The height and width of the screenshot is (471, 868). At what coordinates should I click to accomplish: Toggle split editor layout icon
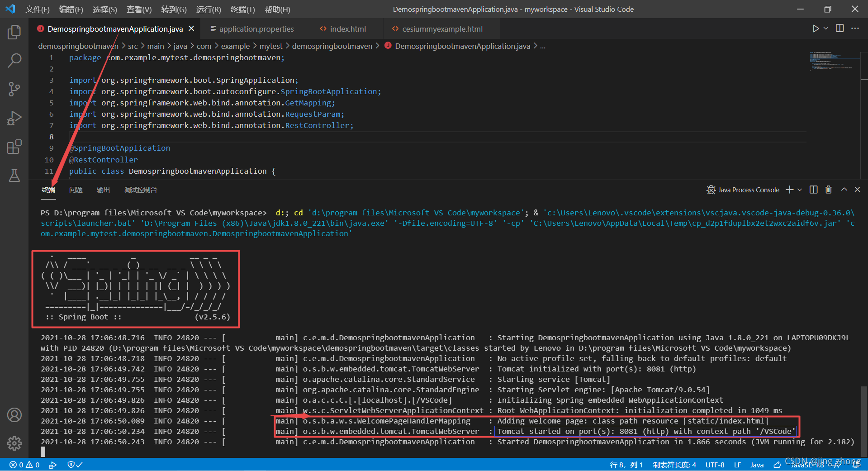840,28
